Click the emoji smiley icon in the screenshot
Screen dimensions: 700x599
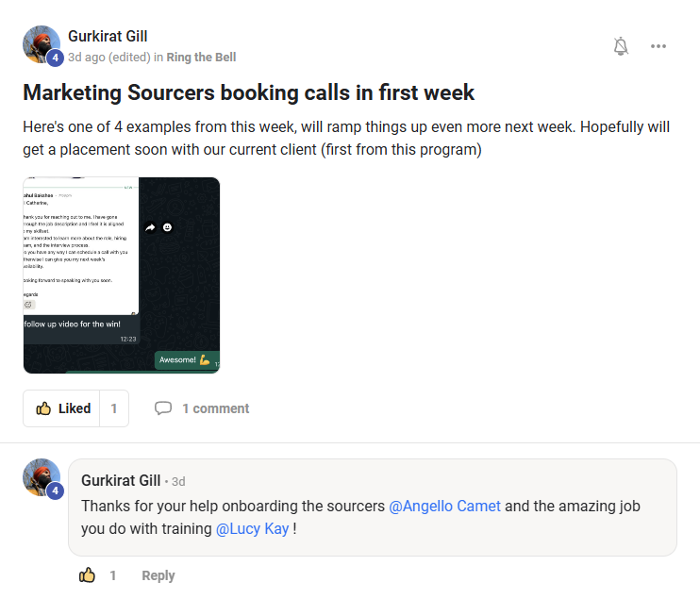tap(167, 227)
